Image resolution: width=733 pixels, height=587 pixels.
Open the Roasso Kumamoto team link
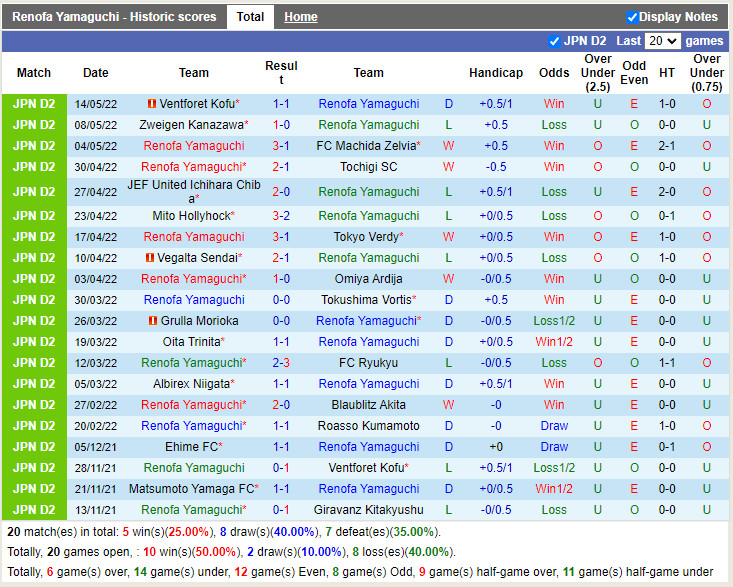pyautogui.click(x=368, y=426)
